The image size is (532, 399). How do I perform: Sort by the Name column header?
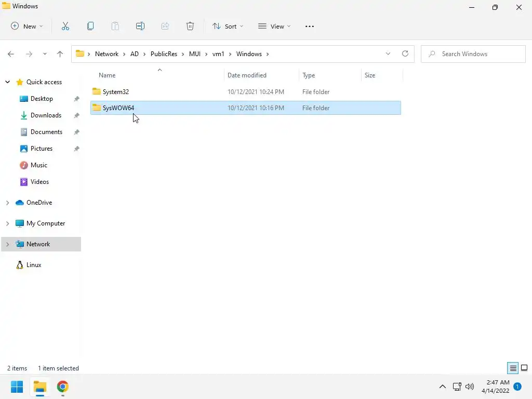(107, 75)
